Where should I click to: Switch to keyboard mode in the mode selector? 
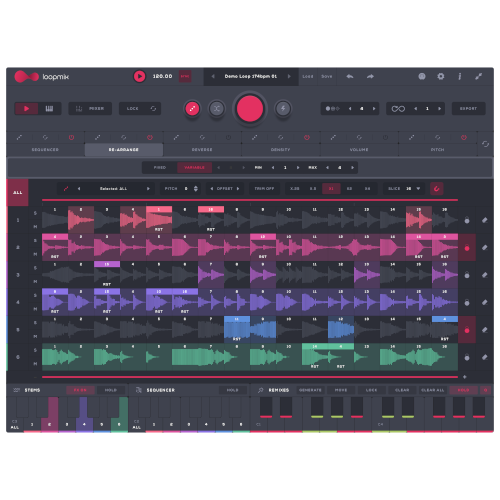click(x=49, y=108)
